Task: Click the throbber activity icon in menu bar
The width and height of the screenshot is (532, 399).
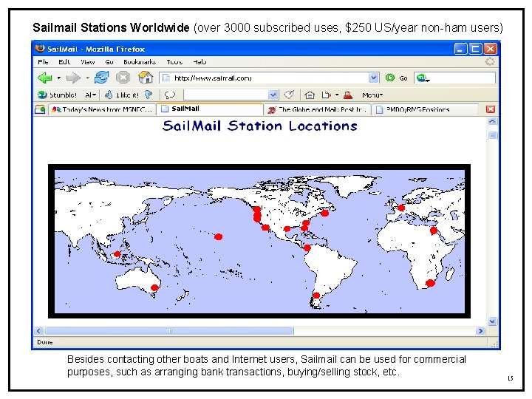Action: (490, 61)
